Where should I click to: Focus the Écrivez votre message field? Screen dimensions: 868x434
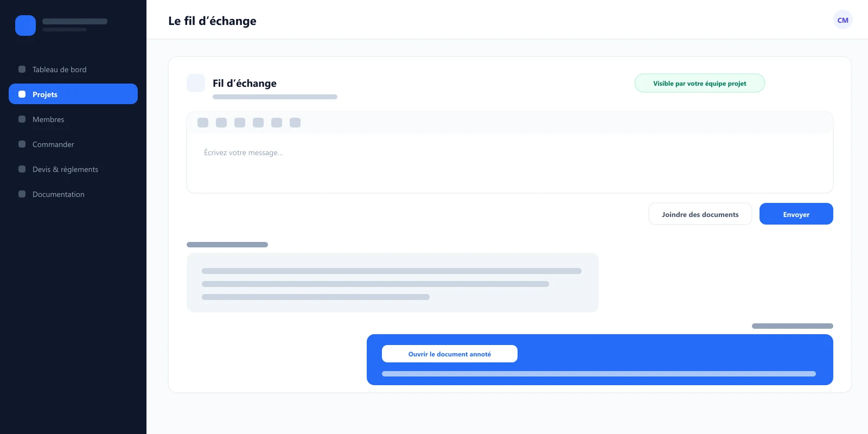point(510,163)
